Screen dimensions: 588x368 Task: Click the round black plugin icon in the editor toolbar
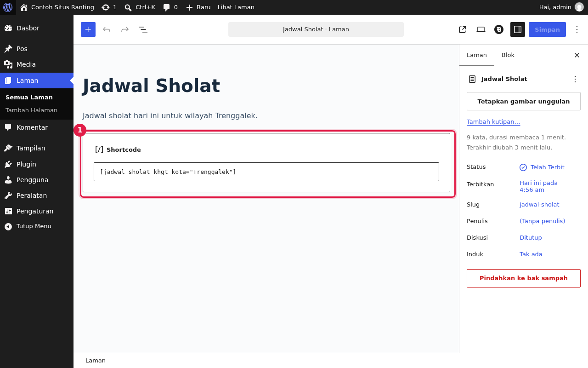499,29
